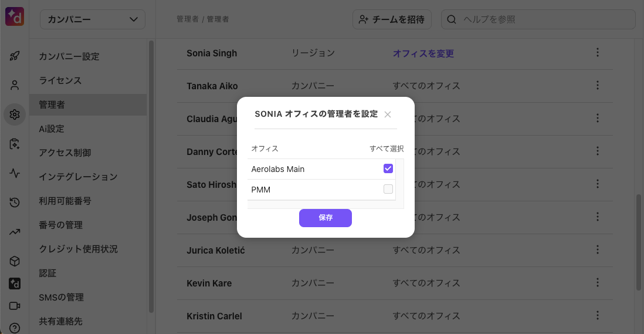Select ライセンス in the settings menu
Viewport: 644px width, 334px height.
tap(60, 80)
